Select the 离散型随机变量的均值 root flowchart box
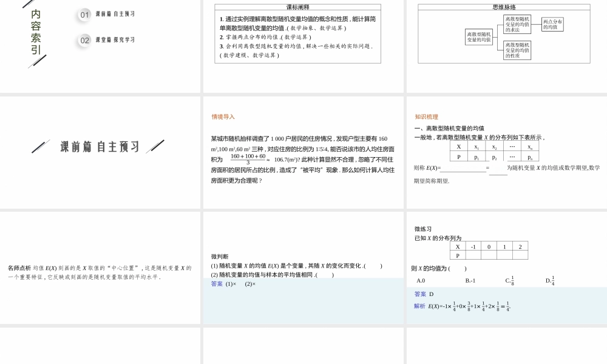Viewport: 607px width, 364px height. 480,37
